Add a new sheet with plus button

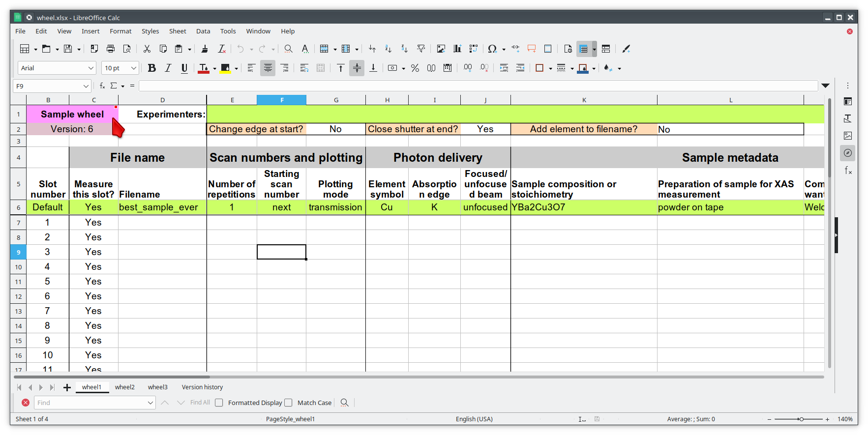[67, 387]
